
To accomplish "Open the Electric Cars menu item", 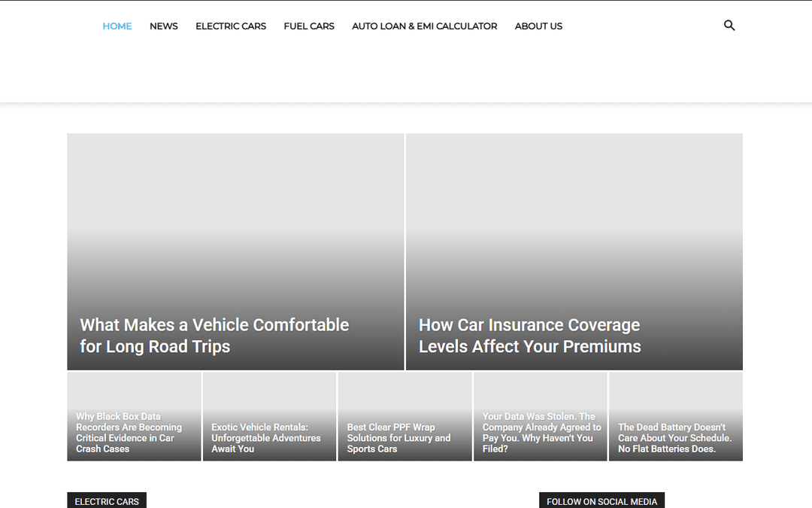I will coord(231,26).
